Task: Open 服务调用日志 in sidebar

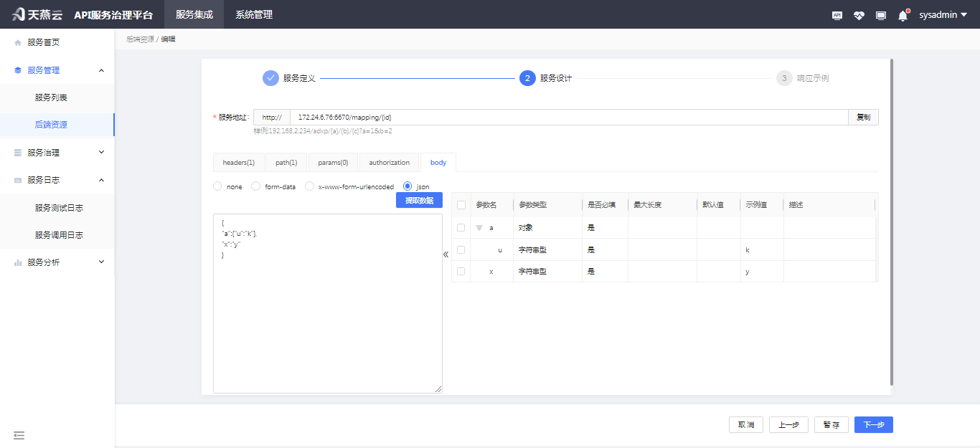Action: pos(57,235)
